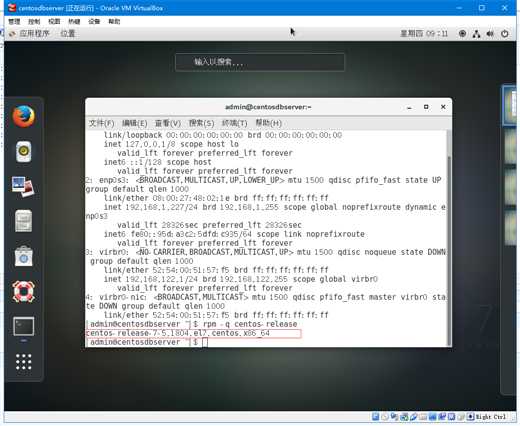Open the Rhythmbox speaker icon in the dash

[x=24, y=152]
